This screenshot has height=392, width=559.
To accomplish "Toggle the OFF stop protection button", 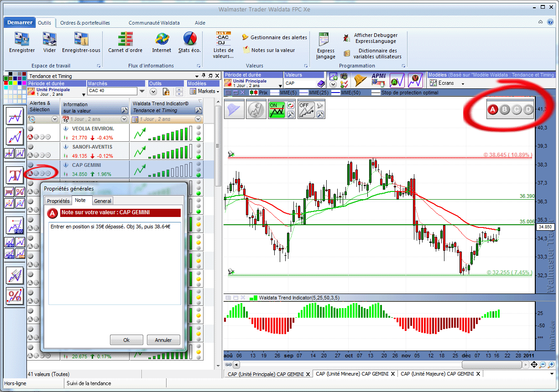I will click(x=307, y=109).
